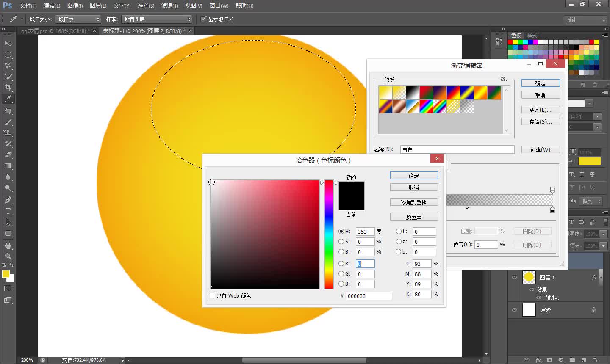Open the gradient presets gear menu

(x=503, y=79)
